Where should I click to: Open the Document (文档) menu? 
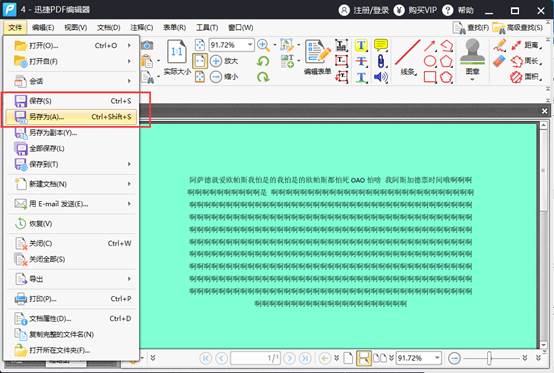108,28
